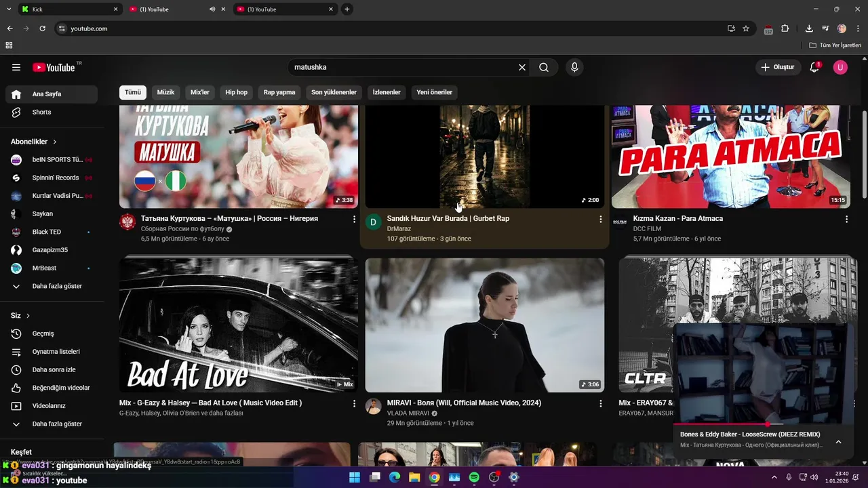Open Videolarınız in the sidebar
868x488 pixels.
[52, 406]
